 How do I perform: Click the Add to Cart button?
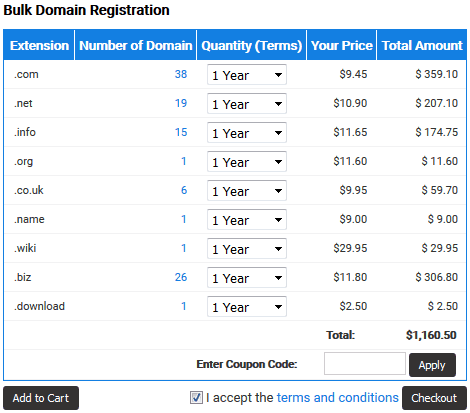coord(41,398)
